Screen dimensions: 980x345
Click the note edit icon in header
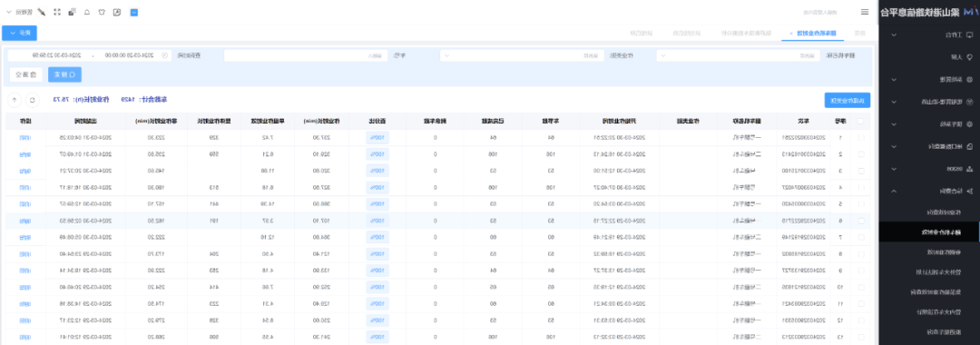pyautogui.click(x=117, y=12)
